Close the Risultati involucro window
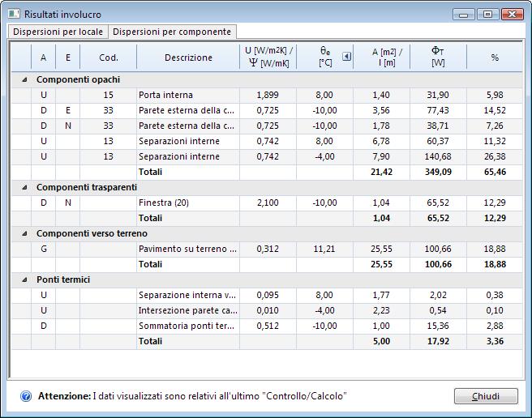The image size is (532, 418). point(513,15)
